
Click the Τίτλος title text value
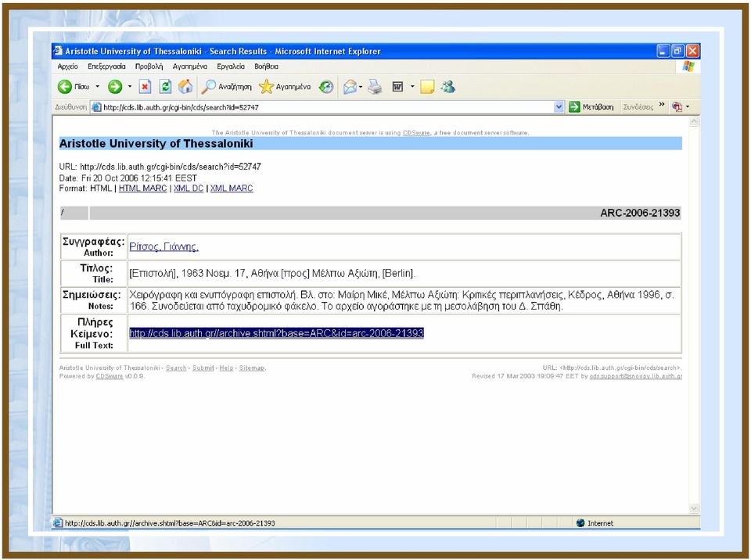click(272, 274)
